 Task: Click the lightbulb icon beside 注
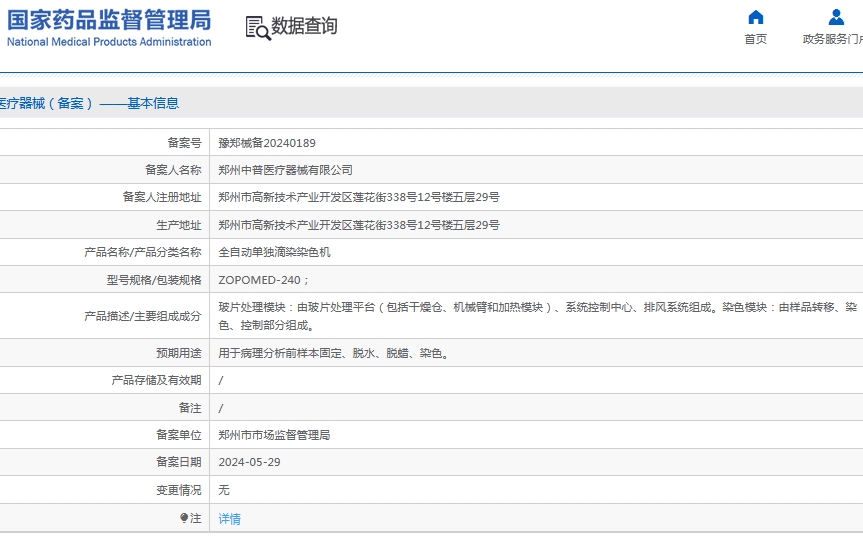[x=184, y=518]
